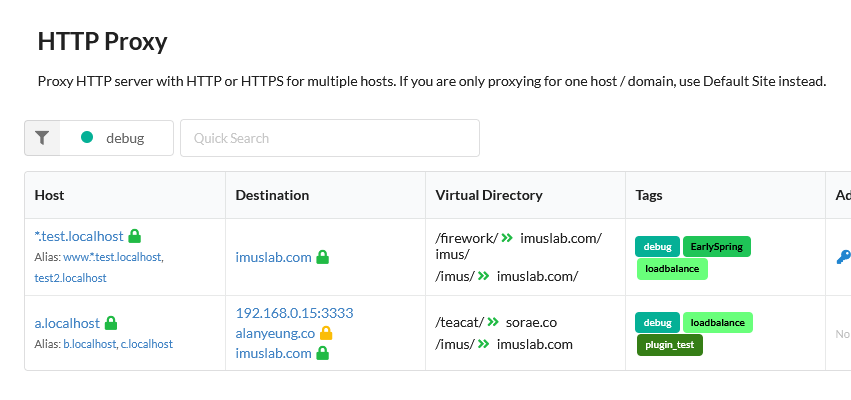
Task: Open the a.localhost host link
Action: 67,323
